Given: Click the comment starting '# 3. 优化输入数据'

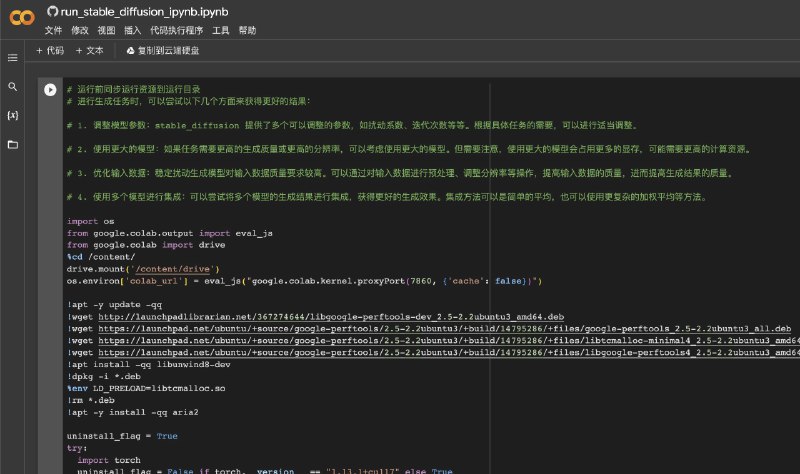Looking at the screenshot, I should click(401, 173).
